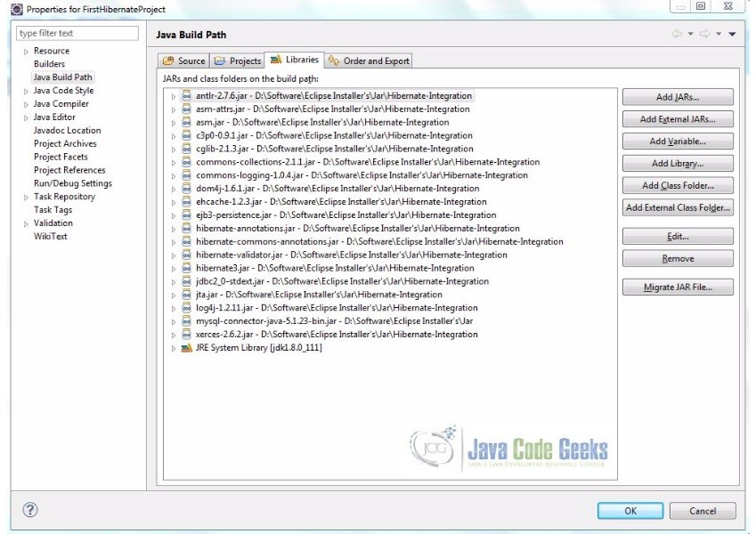Expand the Task Repository category
The height and width of the screenshot is (534, 756).
click(x=26, y=197)
